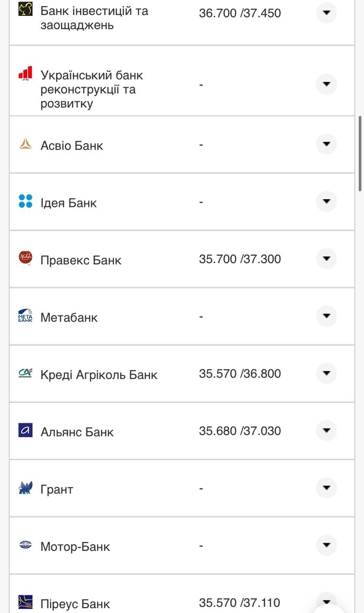
Task: Click the red Український банк реконструкції logo
Action: coord(25,73)
